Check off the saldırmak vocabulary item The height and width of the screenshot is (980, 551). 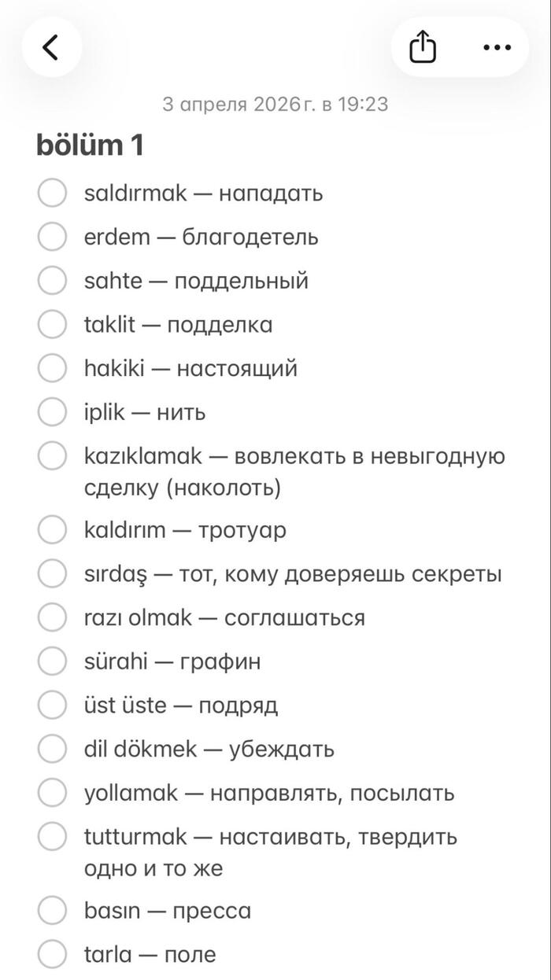click(x=52, y=193)
